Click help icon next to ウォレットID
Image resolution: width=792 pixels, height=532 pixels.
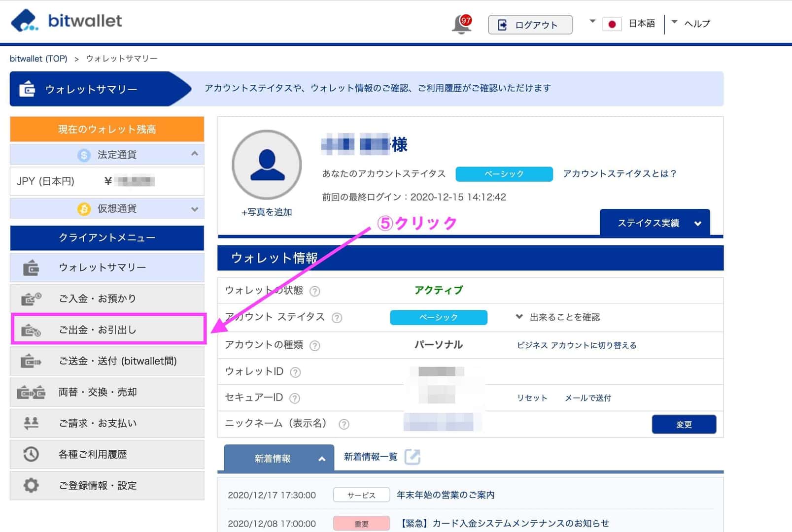[x=295, y=372]
